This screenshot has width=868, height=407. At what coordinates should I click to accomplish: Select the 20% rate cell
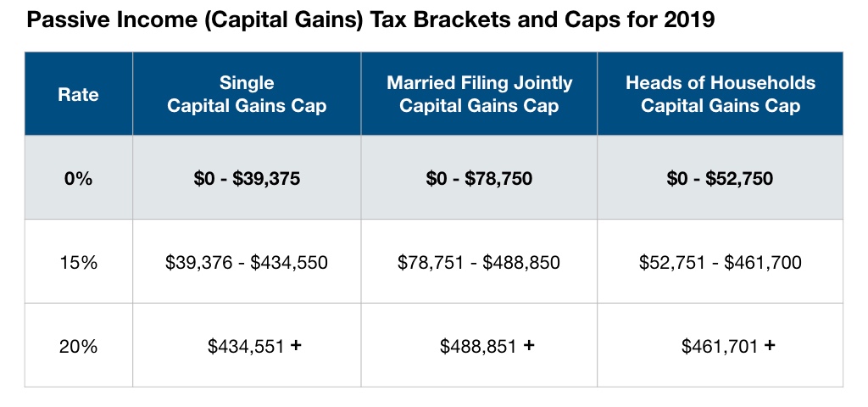click(x=78, y=346)
